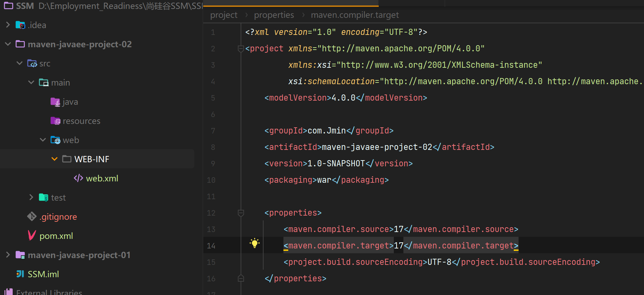The height and width of the screenshot is (295, 644).
Task: Expand the test folder
Action: [x=31, y=197]
